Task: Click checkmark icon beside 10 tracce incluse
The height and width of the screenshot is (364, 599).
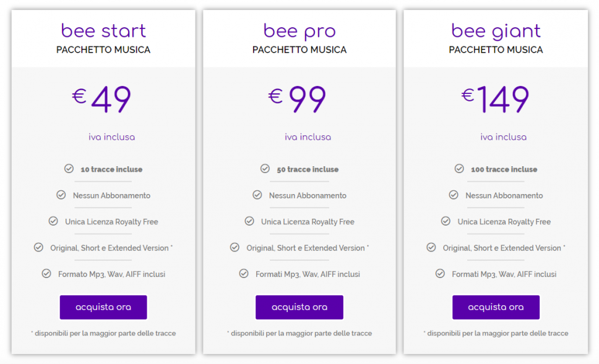Action: point(69,169)
